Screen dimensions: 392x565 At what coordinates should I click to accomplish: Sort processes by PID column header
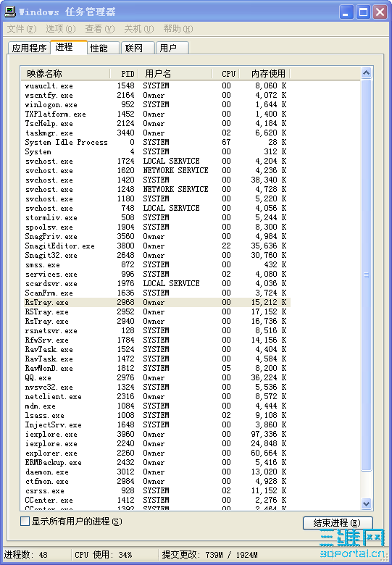click(x=125, y=73)
